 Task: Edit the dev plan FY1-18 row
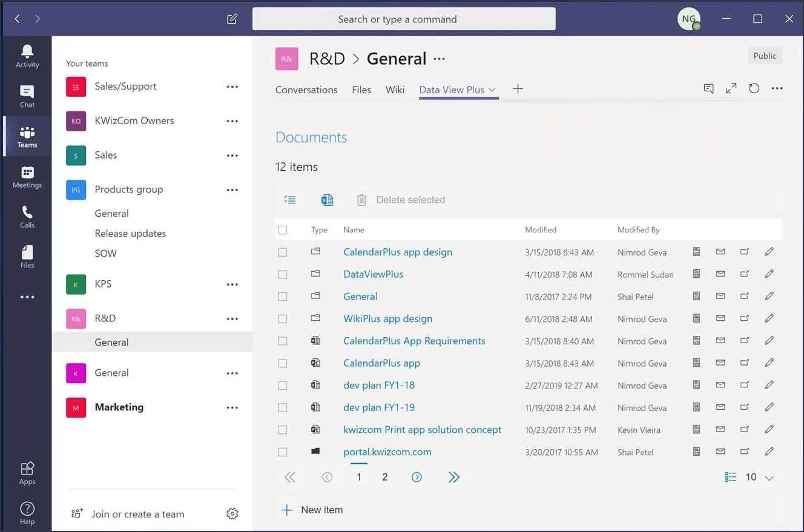(x=769, y=385)
